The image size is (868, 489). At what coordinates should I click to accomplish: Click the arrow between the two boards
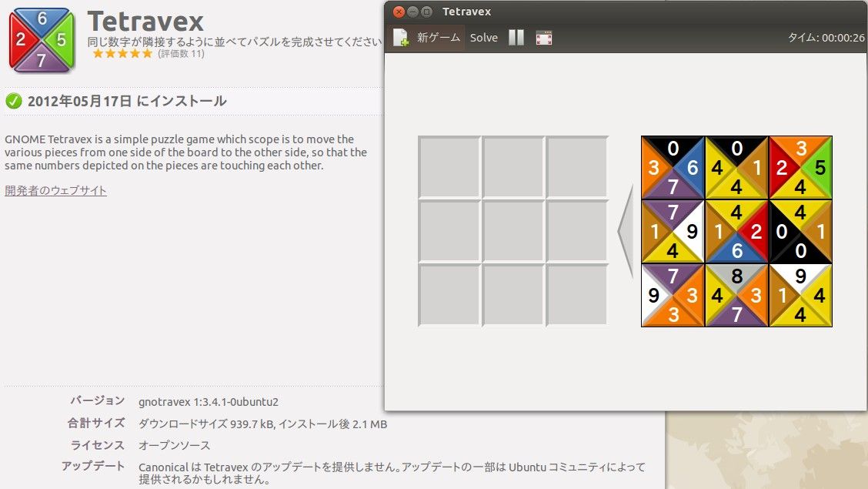point(626,232)
